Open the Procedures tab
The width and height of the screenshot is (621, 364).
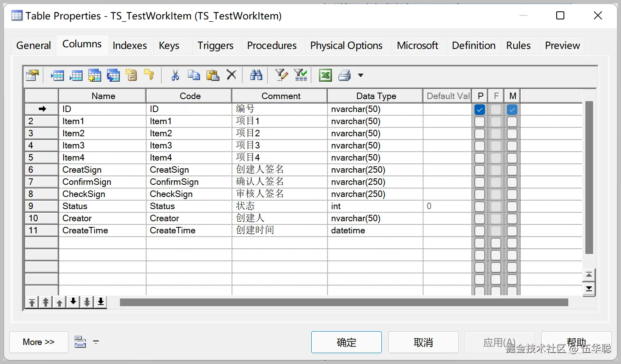[x=272, y=45]
